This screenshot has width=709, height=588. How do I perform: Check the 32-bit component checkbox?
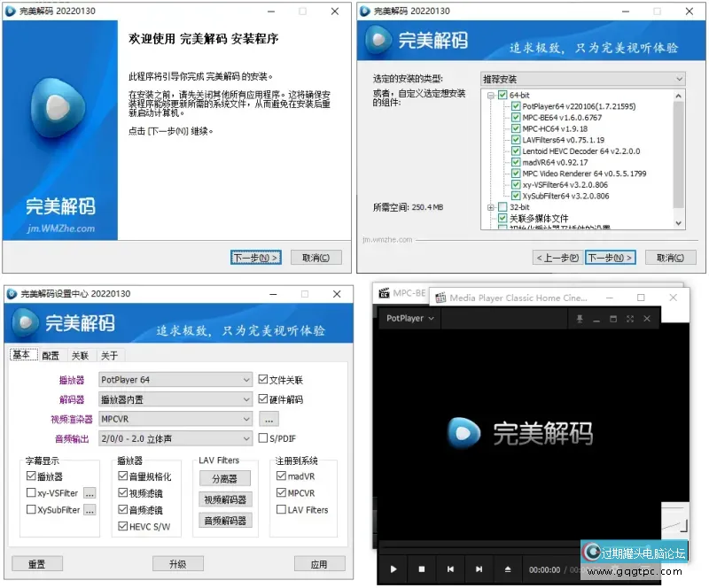coord(503,207)
